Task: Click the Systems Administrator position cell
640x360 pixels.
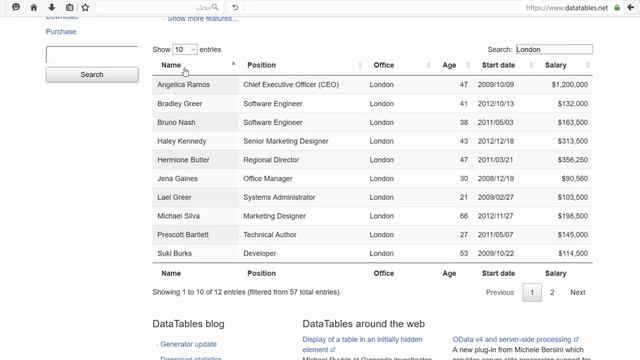Action: click(301, 198)
